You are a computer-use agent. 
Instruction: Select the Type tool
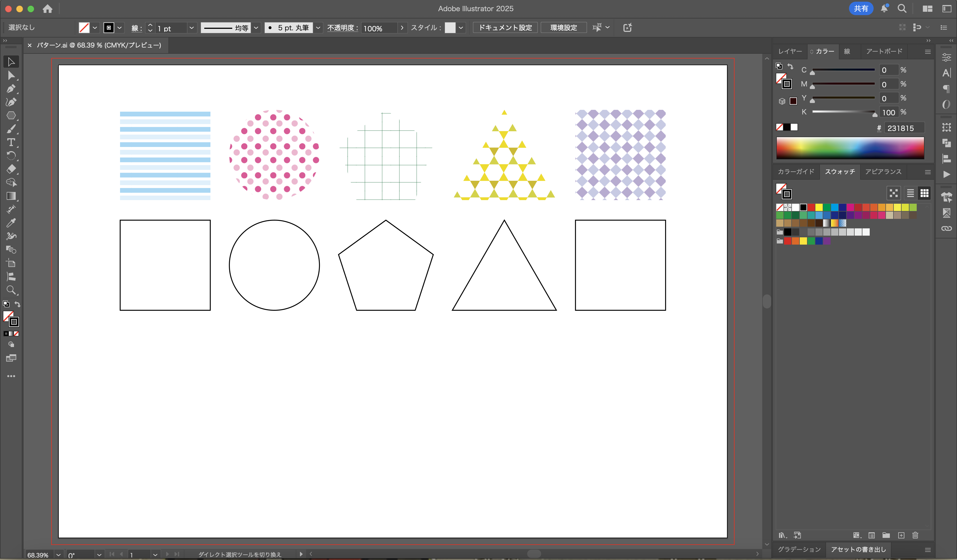coord(11,142)
